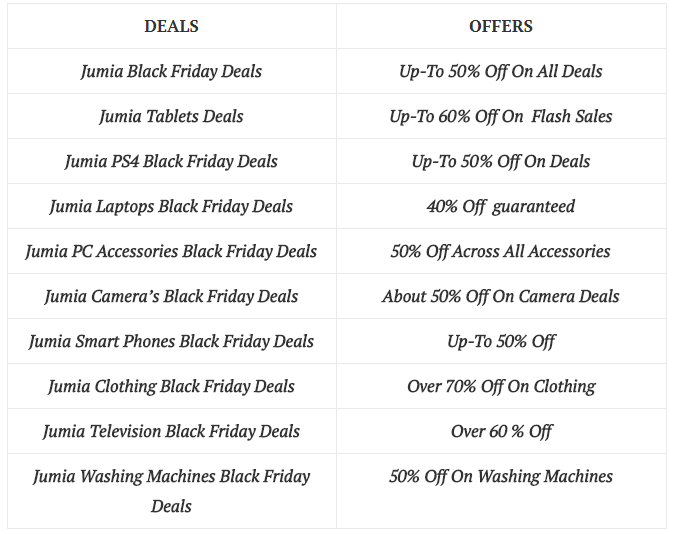The height and width of the screenshot is (534, 679).
Task: Click the Up-To 50% Off On All Deals offer
Action: point(501,71)
